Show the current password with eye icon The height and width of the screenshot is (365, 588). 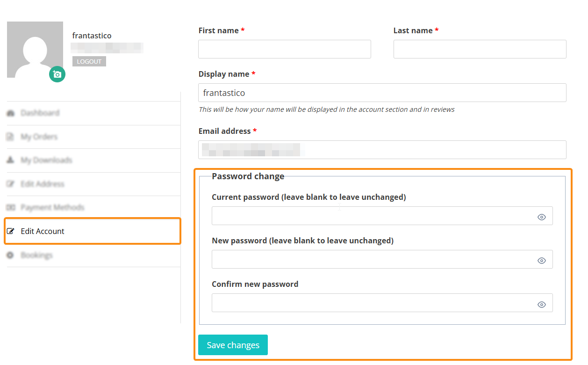542,217
